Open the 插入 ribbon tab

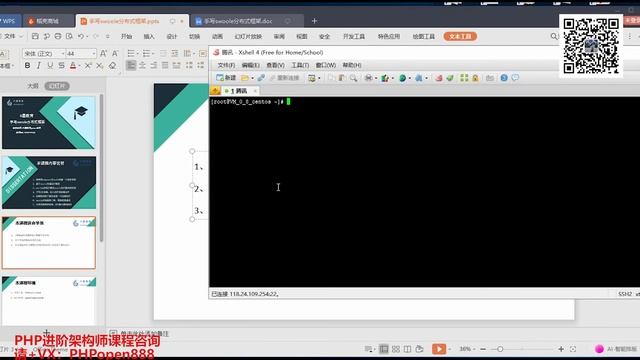click(149, 36)
